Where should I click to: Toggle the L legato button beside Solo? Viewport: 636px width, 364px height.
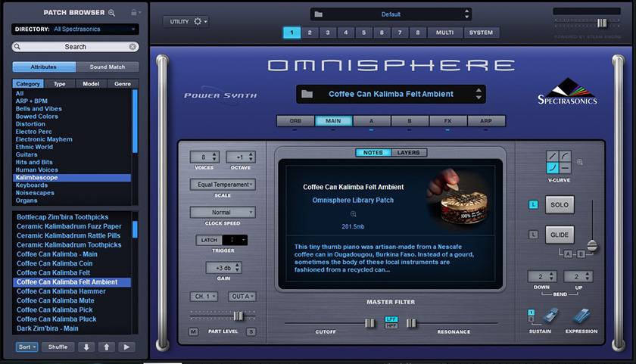533,204
